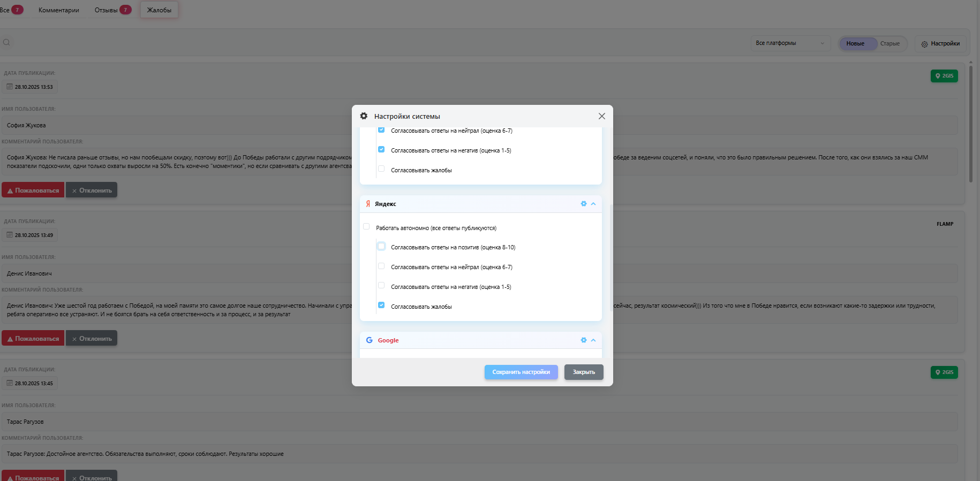980x481 pixels.
Task: Click the Яндекс logo icon
Action: pyautogui.click(x=368, y=204)
